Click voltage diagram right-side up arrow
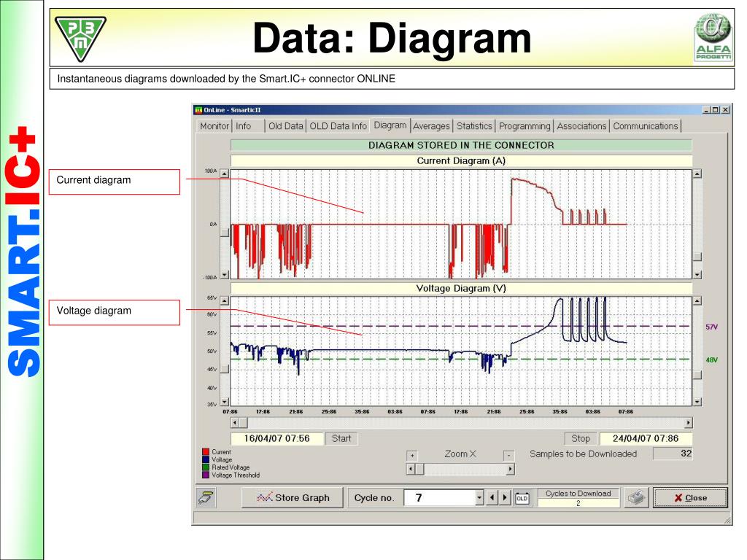 pyautogui.click(x=697, y=301)
